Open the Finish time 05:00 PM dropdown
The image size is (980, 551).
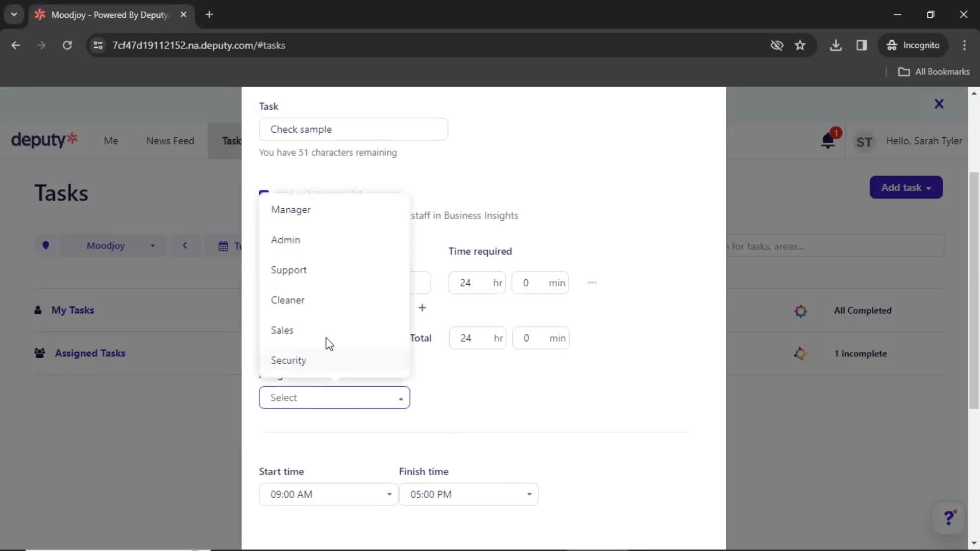[469, 494]
